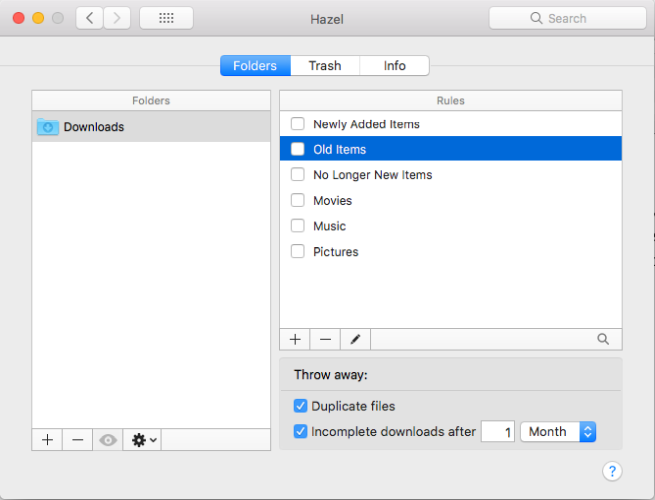655x500 pixels.
Task: Close the Hazel window with the red button
Action: pyautogui.click(x=19, y=18)
